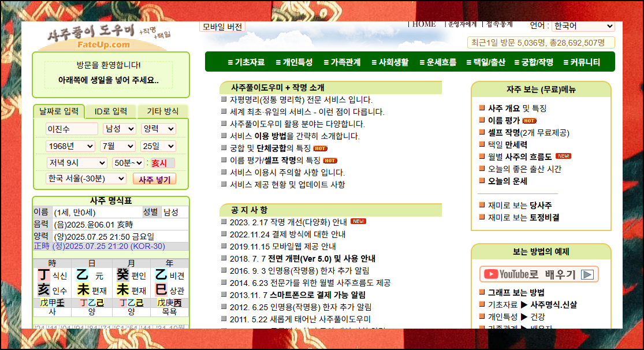Open the 궁합/작명 menu
Image resolution: width=644 pixels, height=350 pixels.
click(534, 62)
